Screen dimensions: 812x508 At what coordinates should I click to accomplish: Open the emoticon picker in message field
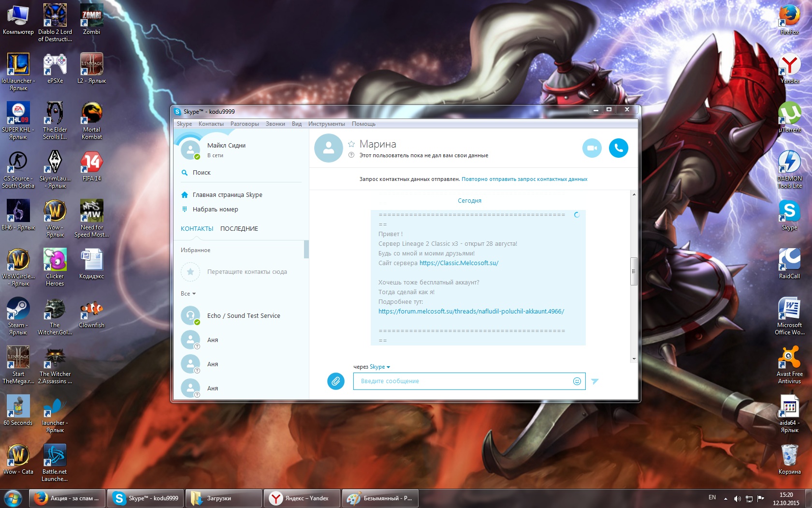click(x=577, y=381)
